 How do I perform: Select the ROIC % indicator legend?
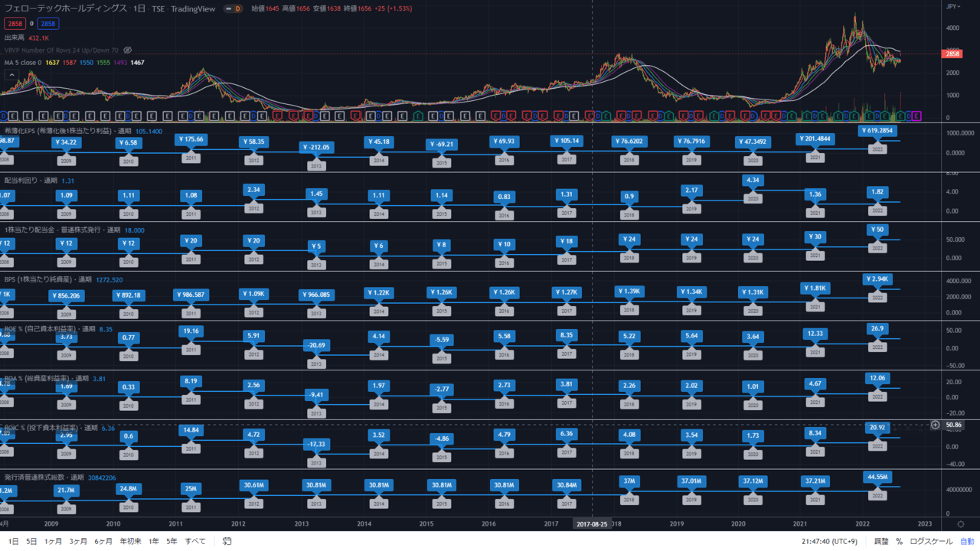51,428
